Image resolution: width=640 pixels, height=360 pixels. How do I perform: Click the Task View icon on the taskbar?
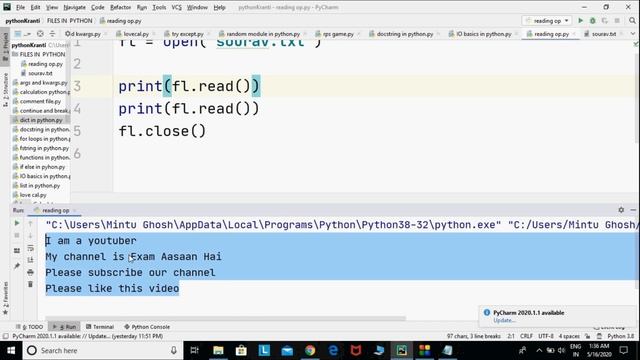tap(195, 351)
